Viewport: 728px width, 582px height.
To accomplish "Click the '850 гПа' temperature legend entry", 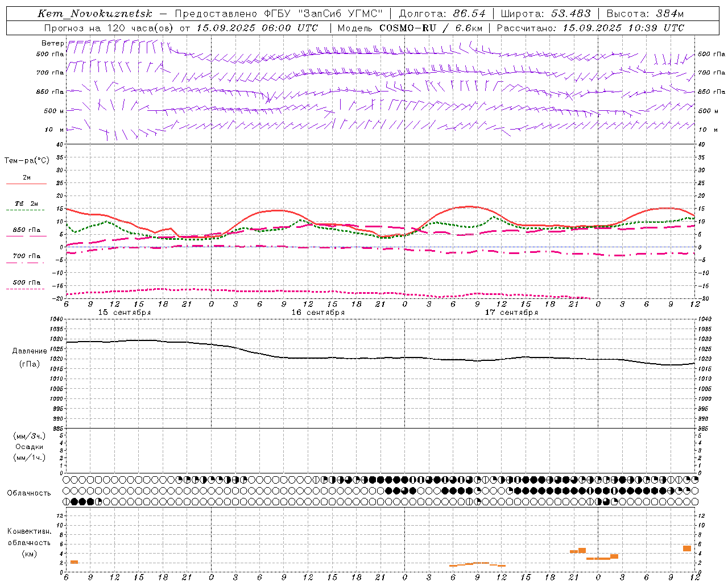I will click(x=27, y=230).
